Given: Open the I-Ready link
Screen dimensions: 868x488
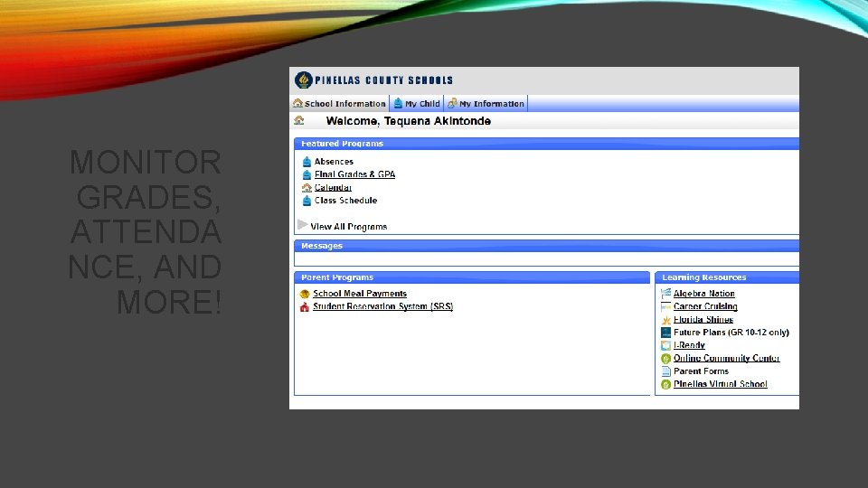Looking at the screenshot, I should (689, 345).
